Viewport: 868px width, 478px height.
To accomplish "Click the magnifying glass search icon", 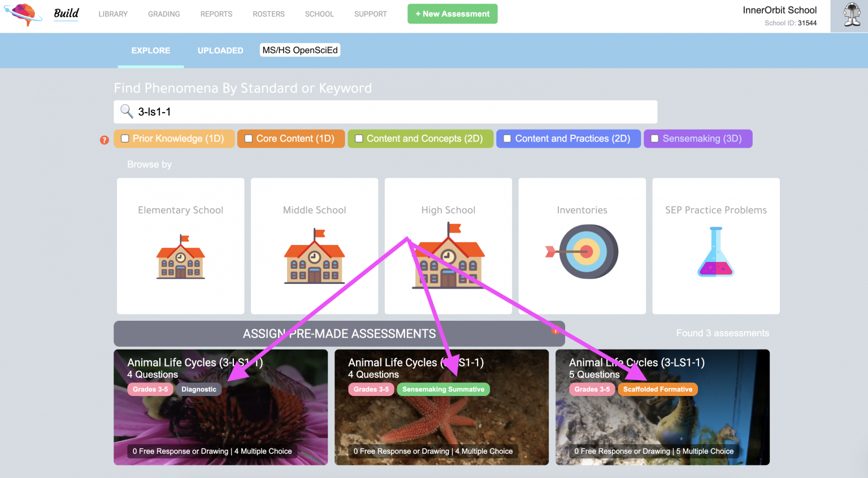I will point(127,111).
